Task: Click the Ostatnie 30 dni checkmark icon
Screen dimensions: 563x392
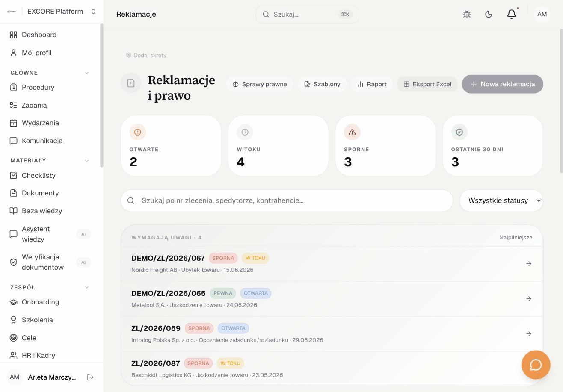Action: [x=459, y=132]
